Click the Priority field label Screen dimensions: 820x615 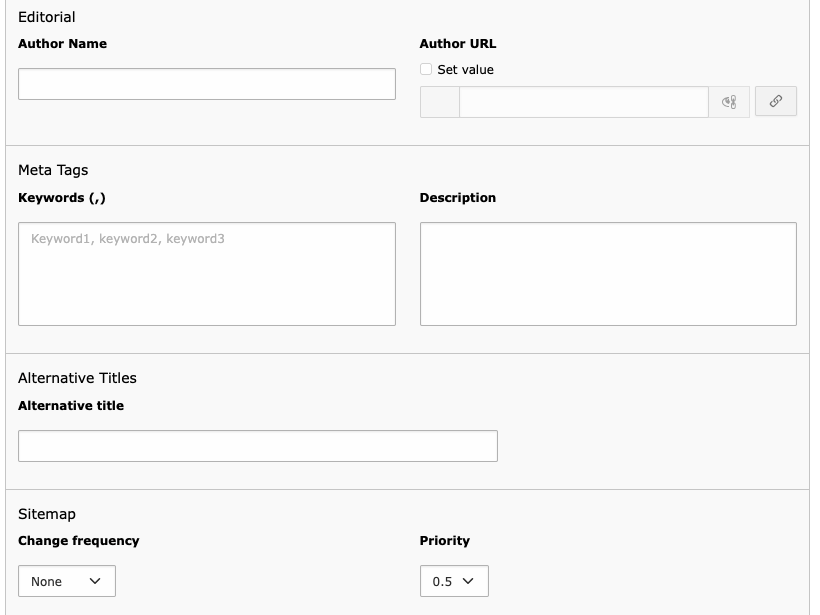[x=445, y=541]
